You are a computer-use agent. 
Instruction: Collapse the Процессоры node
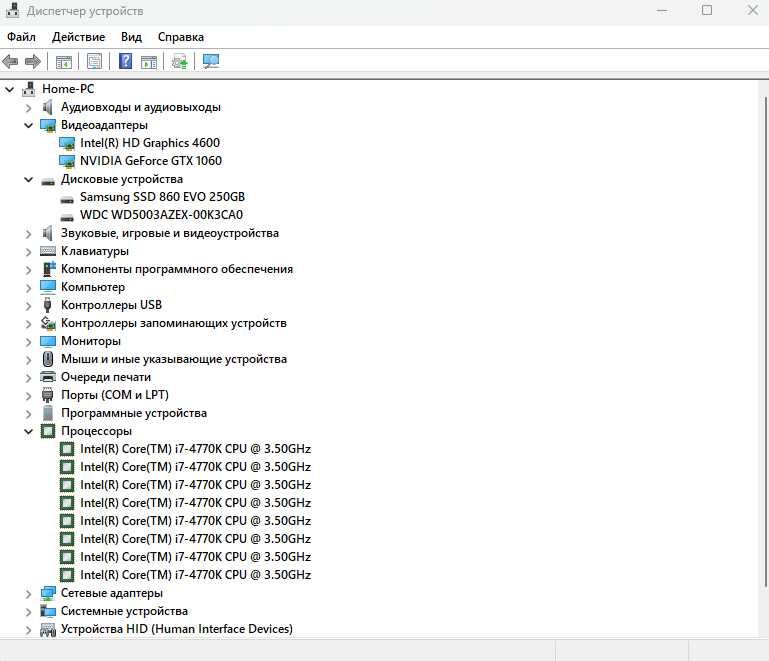(x=28, y=432)
